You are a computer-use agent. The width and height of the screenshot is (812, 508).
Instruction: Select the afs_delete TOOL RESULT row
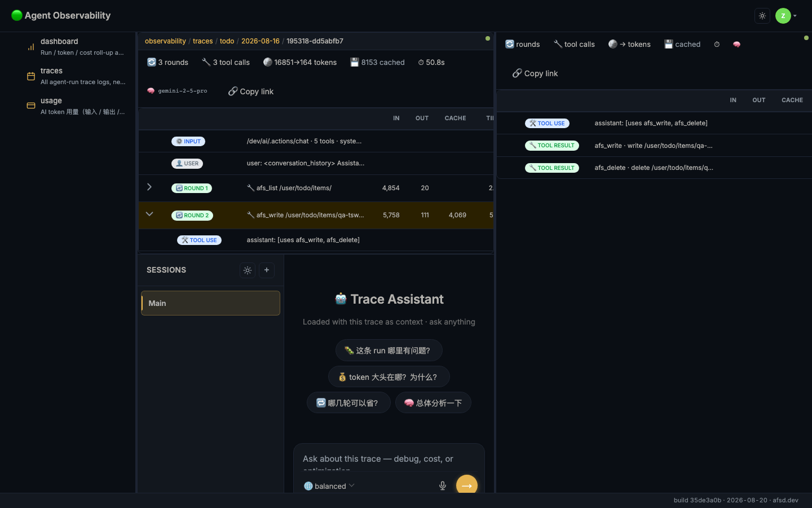pos(654,168)
